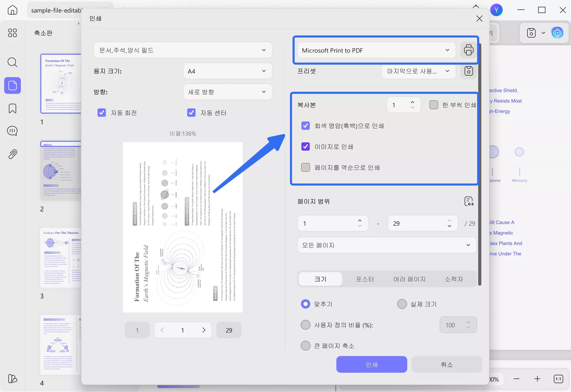
Task: Click the save preset icon
Action: pos(469,71)
